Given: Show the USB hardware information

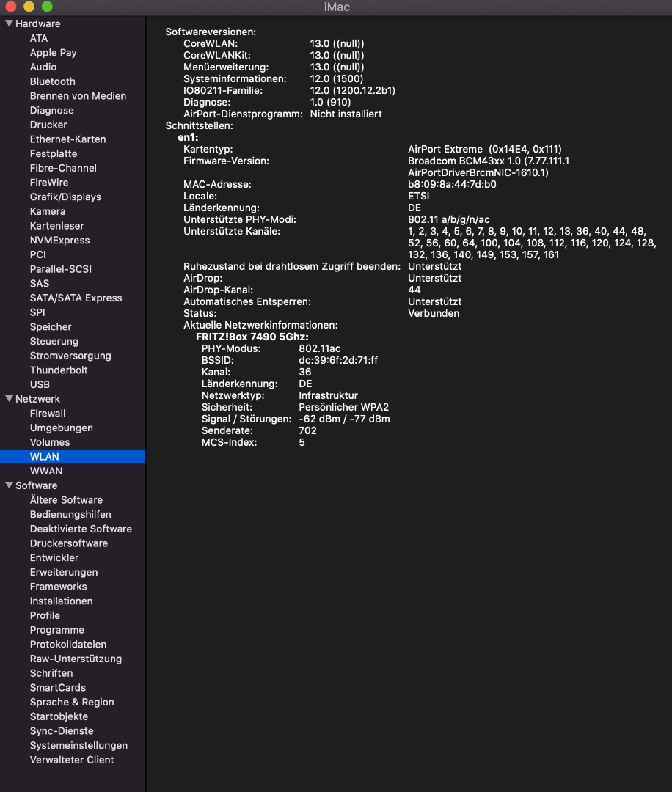Looking at the screenshot, I should (x=40, y=384).
